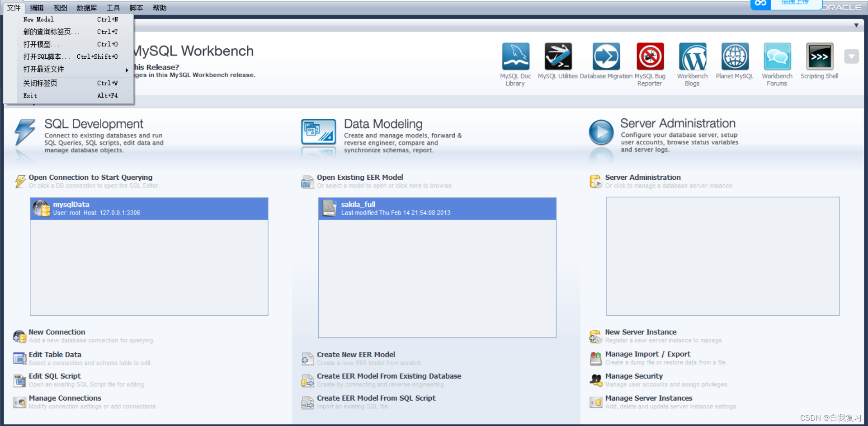Open the 脚本 menu
This screenshot has width=868, height=426.
click(136, 8)
